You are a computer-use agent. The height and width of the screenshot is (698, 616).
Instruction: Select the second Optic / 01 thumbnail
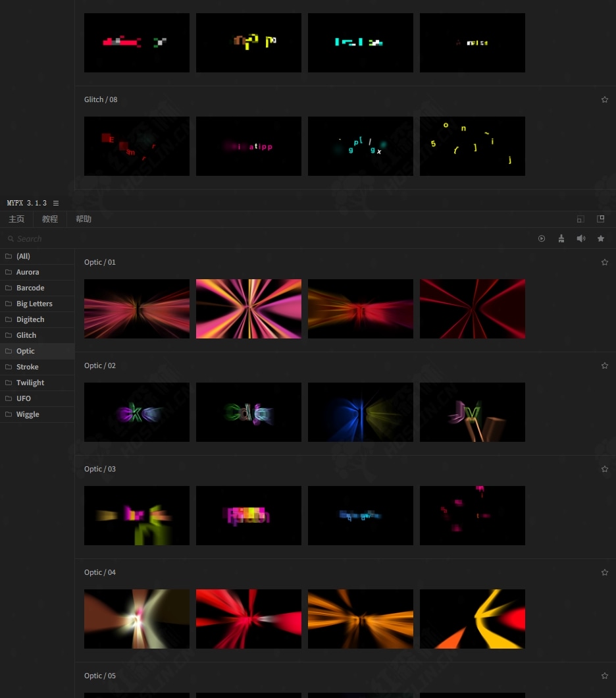click(x=249, y=309)
